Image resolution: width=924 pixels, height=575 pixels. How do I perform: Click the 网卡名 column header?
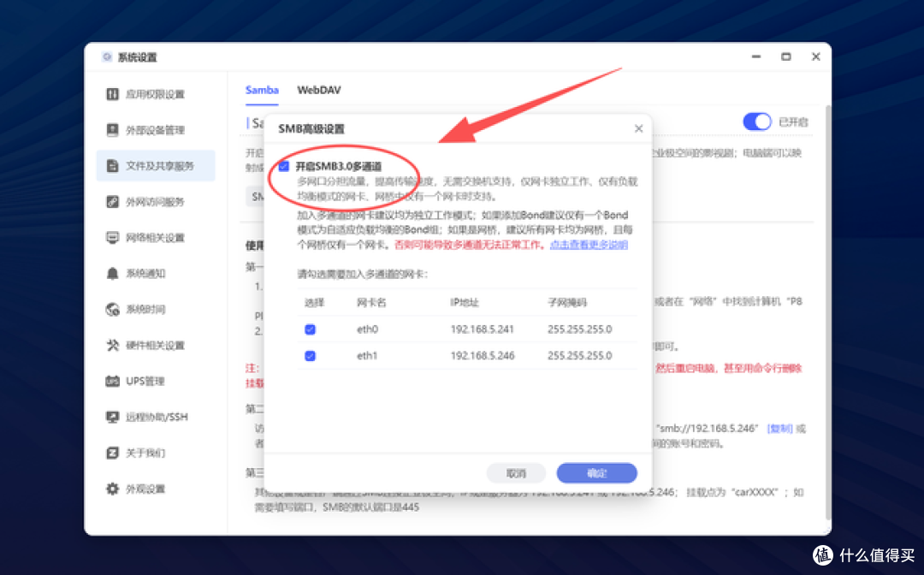371,303
